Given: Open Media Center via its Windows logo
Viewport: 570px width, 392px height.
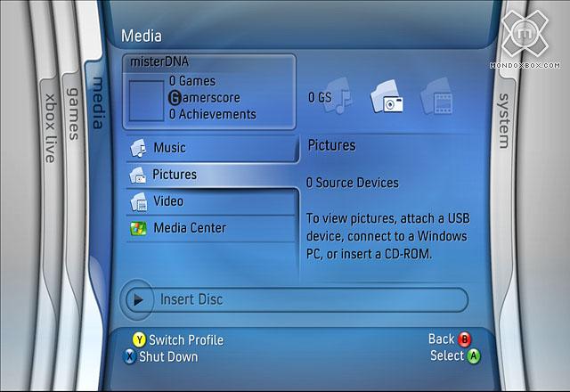Looking at the screenshot, I should (x=137, y=228).
